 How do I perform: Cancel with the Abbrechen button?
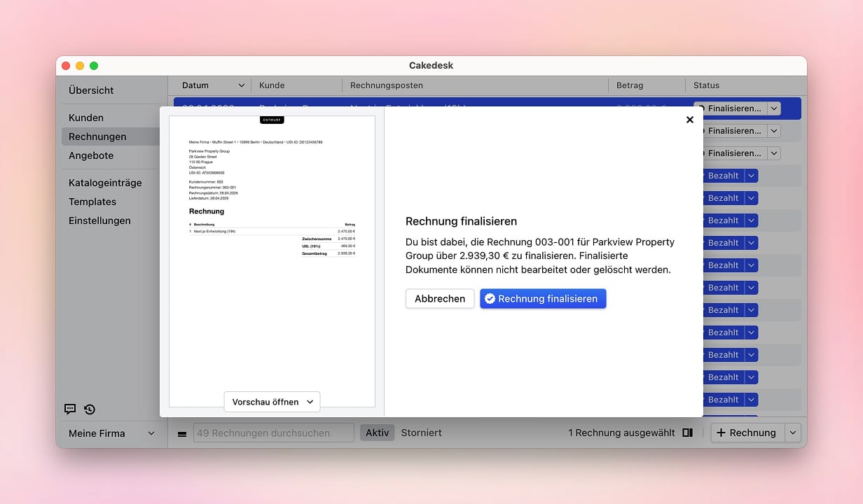click(440, 298)
